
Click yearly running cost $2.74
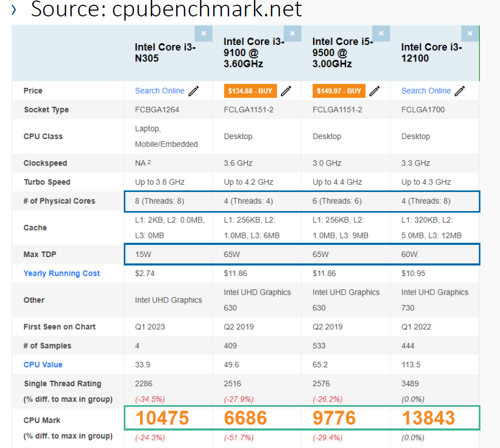pyautogui.click(x=144, y=273)
